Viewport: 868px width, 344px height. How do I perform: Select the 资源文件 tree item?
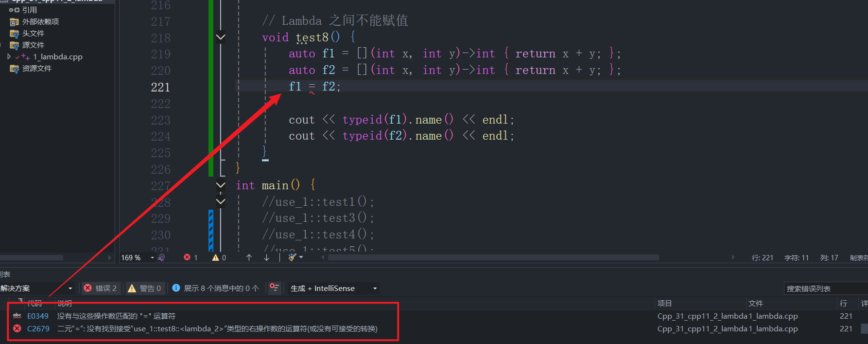pos(37,69)
